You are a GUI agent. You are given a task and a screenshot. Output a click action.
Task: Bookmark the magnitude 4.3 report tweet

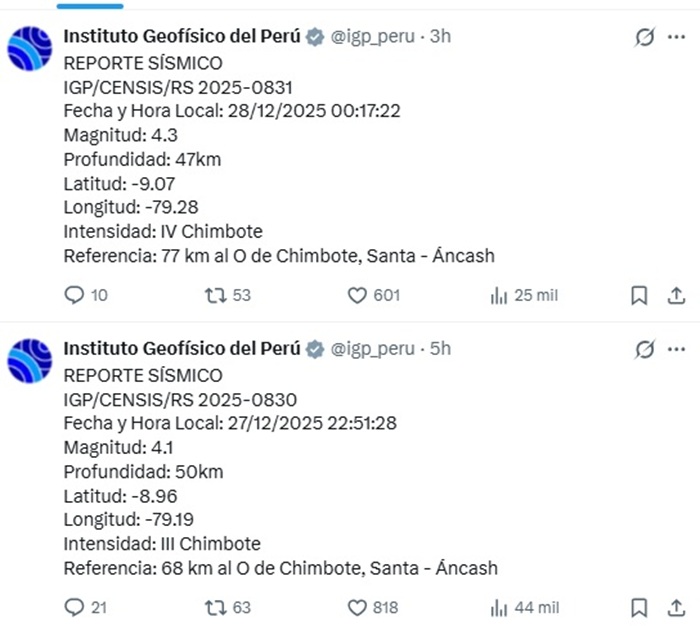point(639,295)
